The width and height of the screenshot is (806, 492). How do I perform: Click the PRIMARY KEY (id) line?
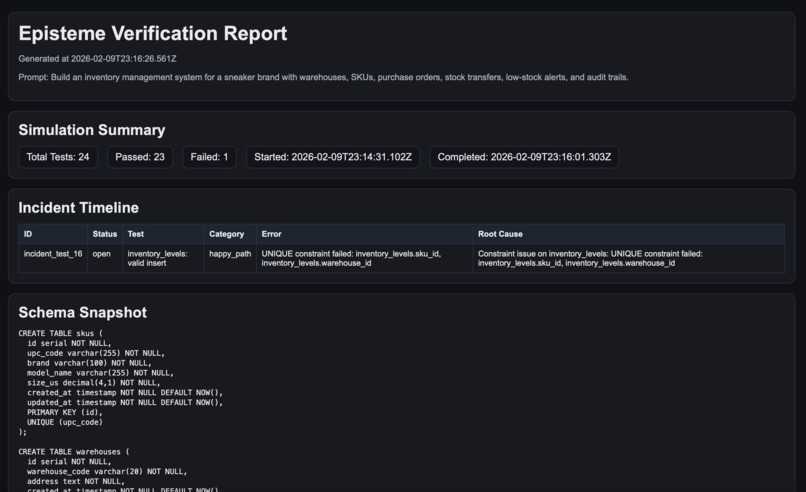65,412
